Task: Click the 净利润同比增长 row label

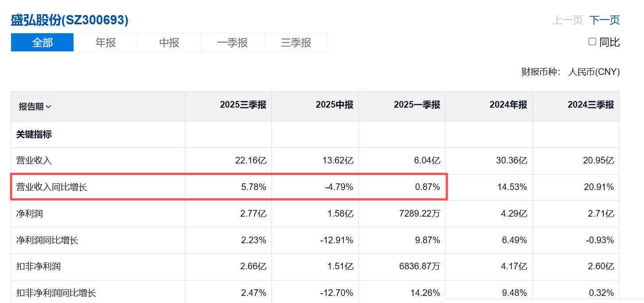Action: click(47, 240)
